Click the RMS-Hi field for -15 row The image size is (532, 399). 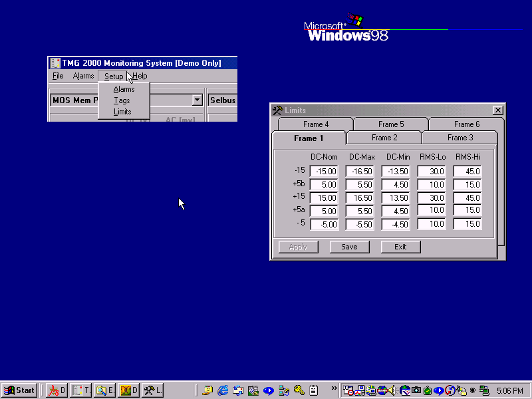pyautogui.click(x=467, y=172)
